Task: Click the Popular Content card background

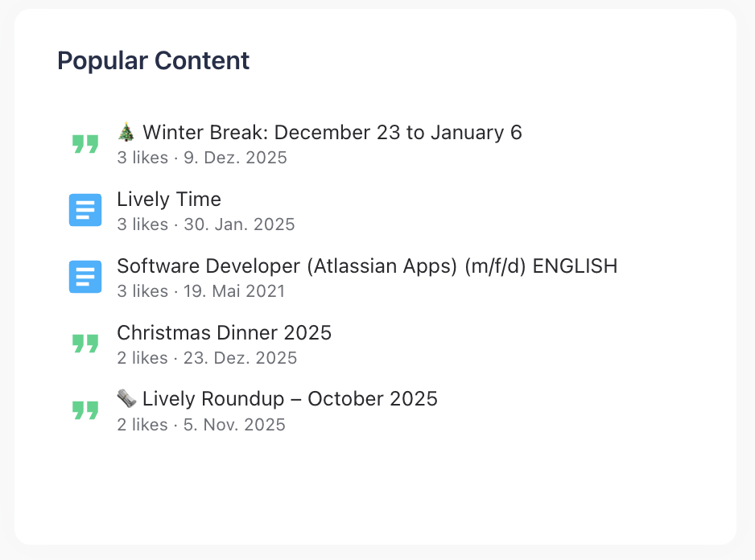Action: click(378, 491)
